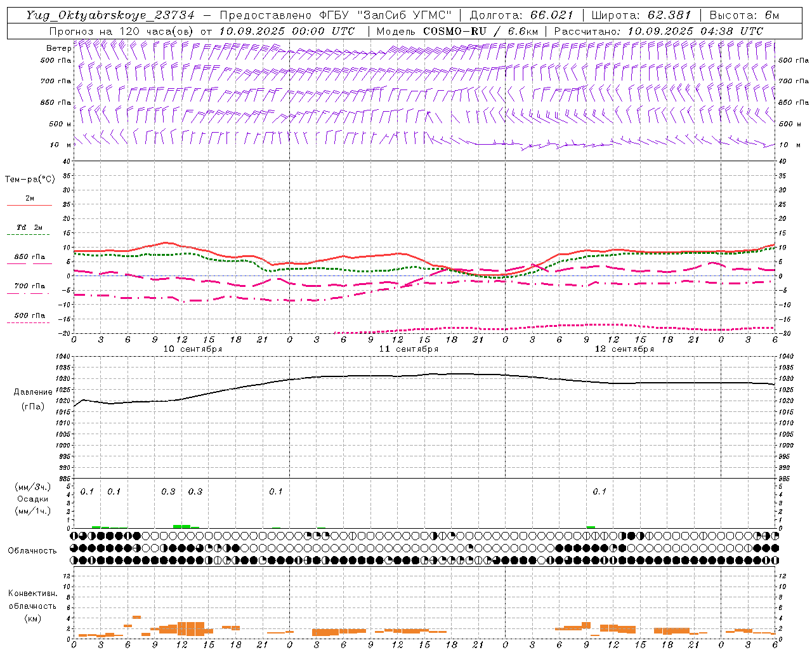The height and width of the screenshot is (650, 812).
Task: Click the date label 10 сентября
Action: (x=193, y=349)
